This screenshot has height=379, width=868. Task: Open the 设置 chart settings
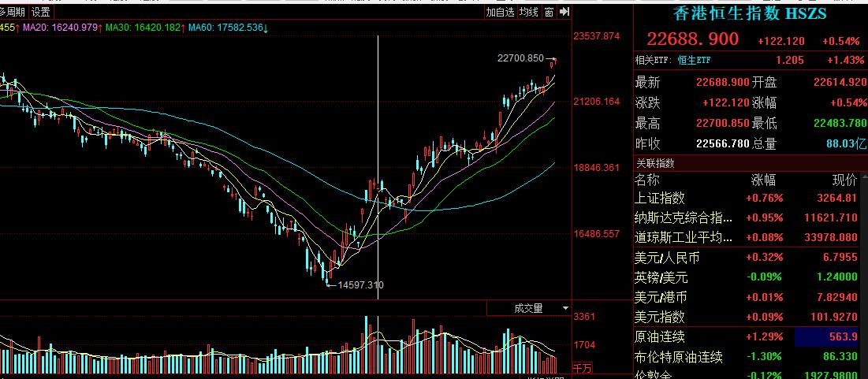tap(40, 12)
